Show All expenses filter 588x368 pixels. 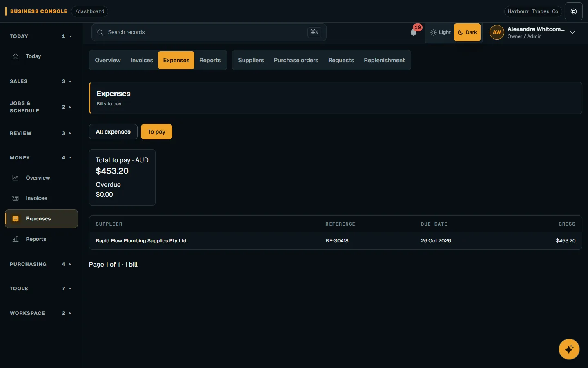tap(113, 132)
